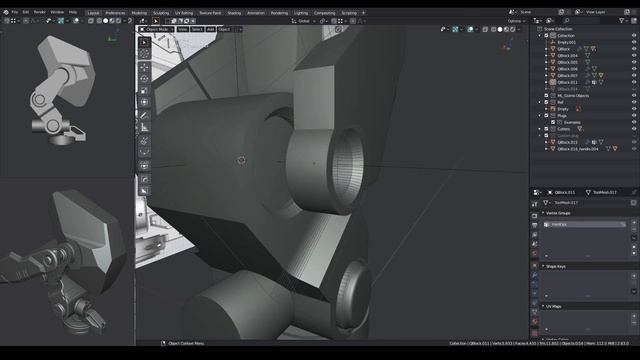640x360 pixels.
Task: Collapse the UV Maps panel
Action: (543, 306)
